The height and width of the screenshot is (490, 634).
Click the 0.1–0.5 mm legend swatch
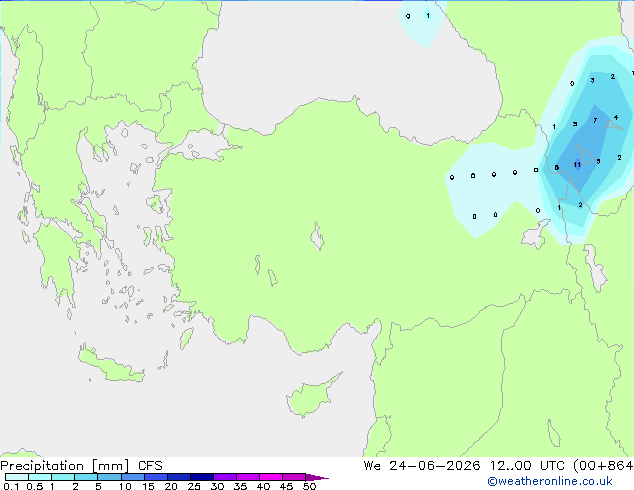(17, 477)
